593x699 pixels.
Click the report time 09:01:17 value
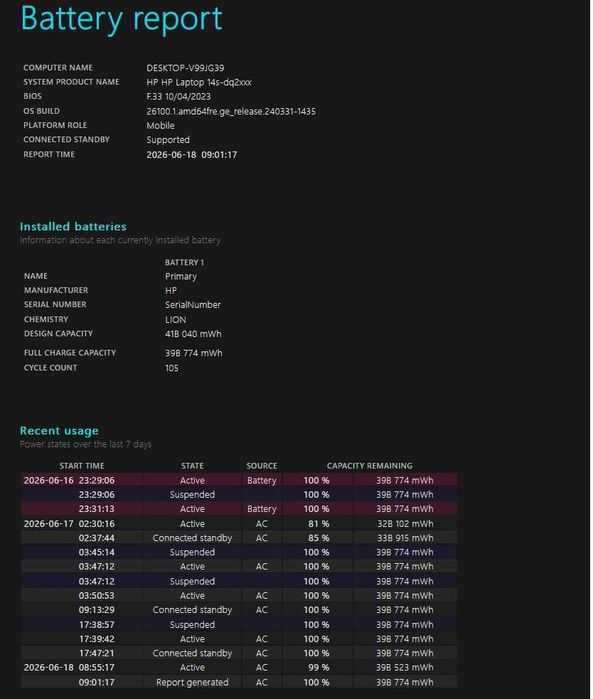click(192, 155)
